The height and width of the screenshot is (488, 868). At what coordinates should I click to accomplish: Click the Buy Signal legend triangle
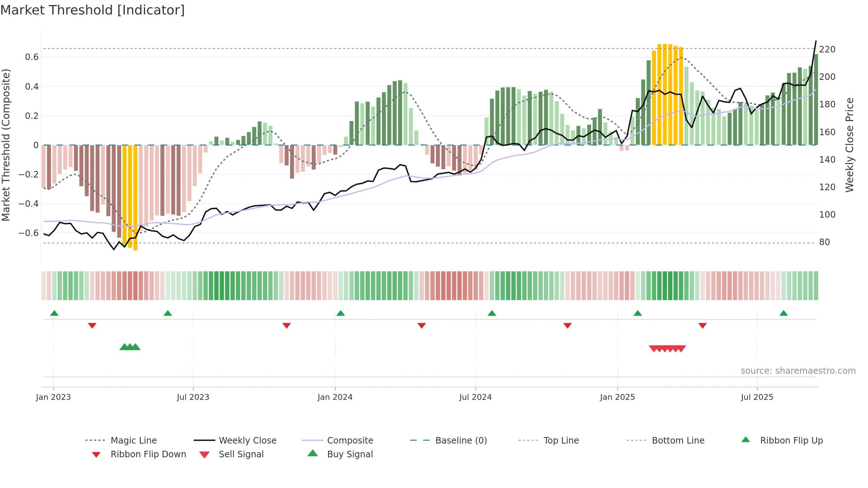[x=313, y=453]
